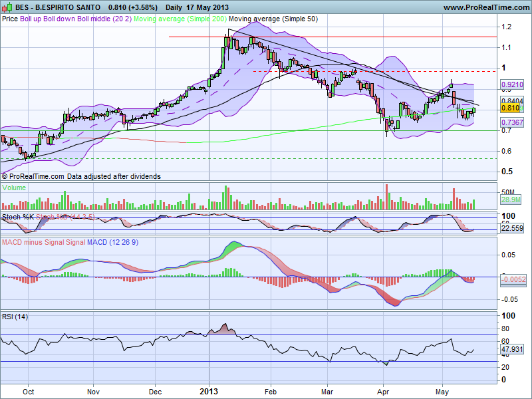Click the 0.5 price axis label
Viewport: 532px width, 399px height.
[507, 172]
